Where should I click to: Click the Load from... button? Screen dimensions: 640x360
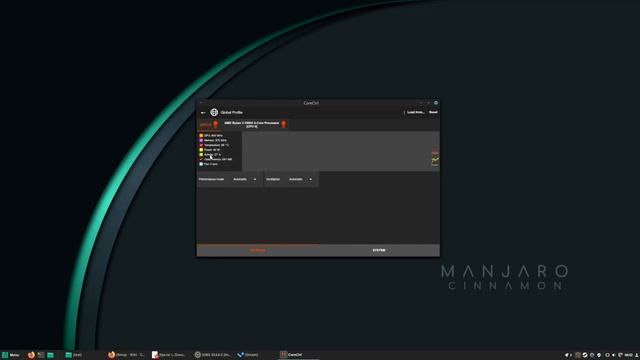415,112
